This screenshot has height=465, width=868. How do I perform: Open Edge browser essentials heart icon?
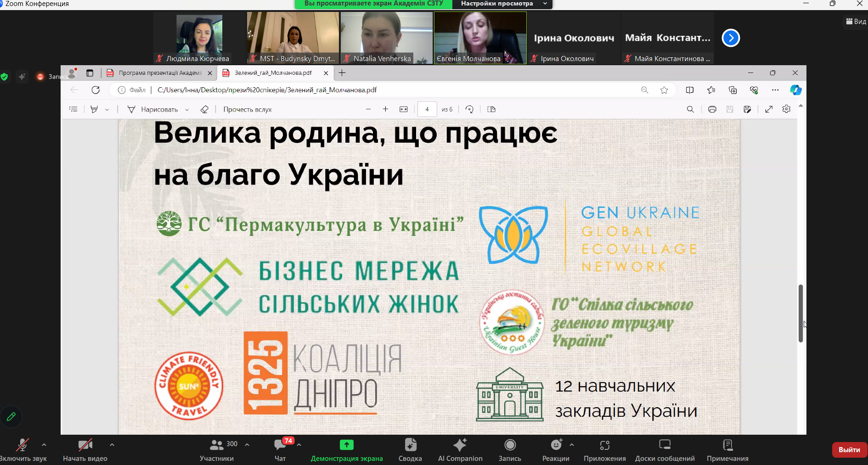click(754, 90)
